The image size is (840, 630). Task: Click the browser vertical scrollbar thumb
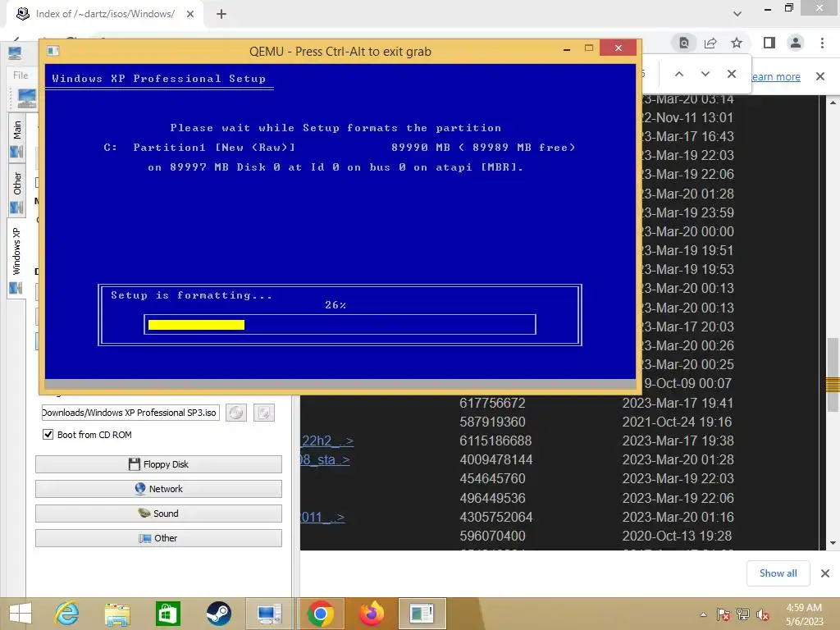click(x=833, y=374)
